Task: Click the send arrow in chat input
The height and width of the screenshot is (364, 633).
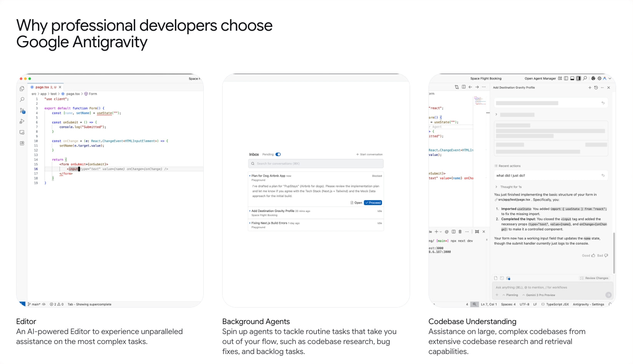Action: coord(608,295)
